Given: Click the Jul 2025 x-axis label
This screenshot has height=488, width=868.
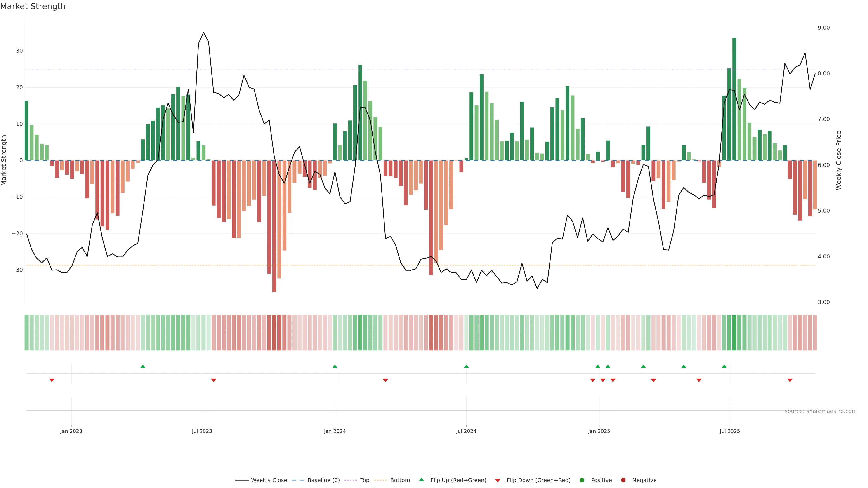Looking at the screenshot, I should (x=729, y=431).
